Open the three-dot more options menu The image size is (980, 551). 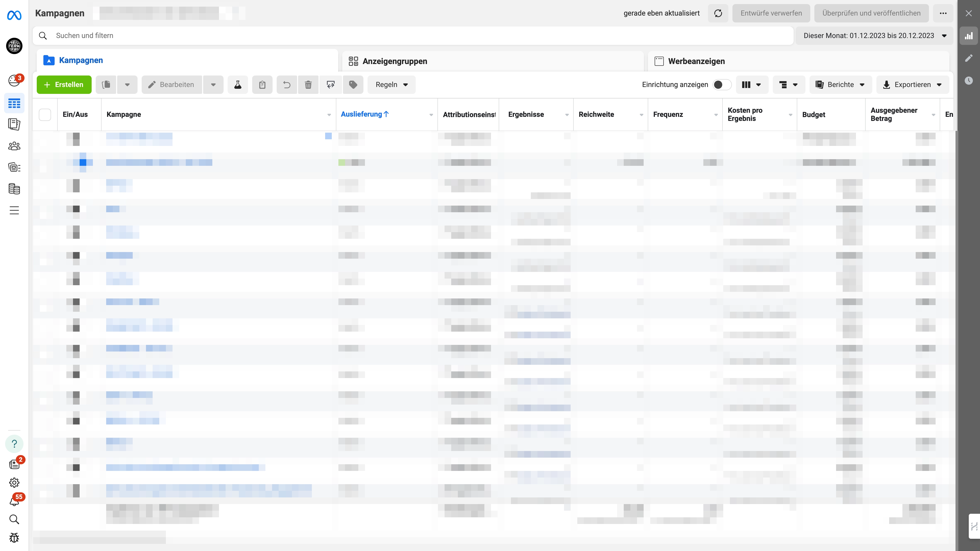click(x=943, y=13)
